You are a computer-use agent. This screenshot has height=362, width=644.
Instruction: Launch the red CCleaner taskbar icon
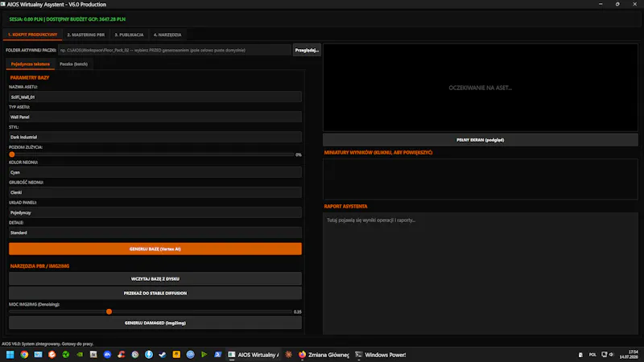tap(122, 355)
